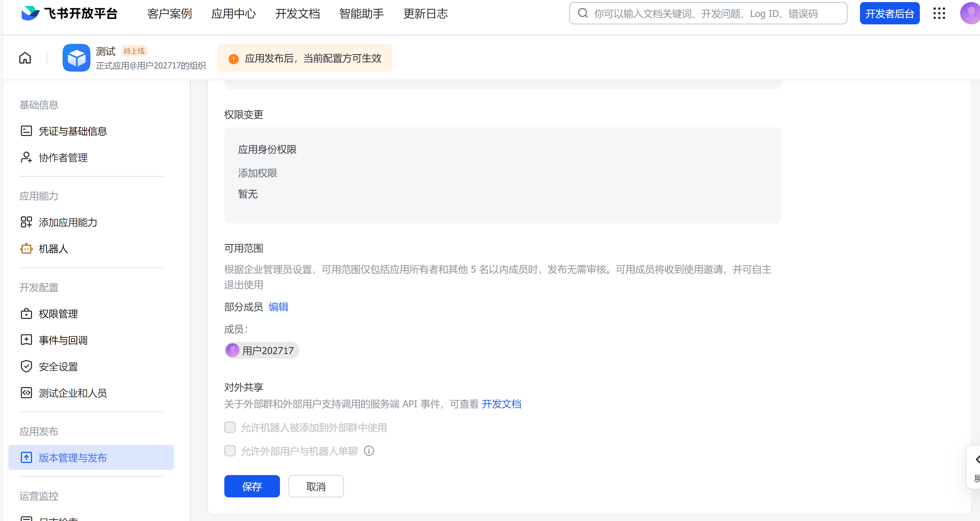Open 开发文档 in top navigation
This screenshot has height=521, width=980.
pos(297,14)
